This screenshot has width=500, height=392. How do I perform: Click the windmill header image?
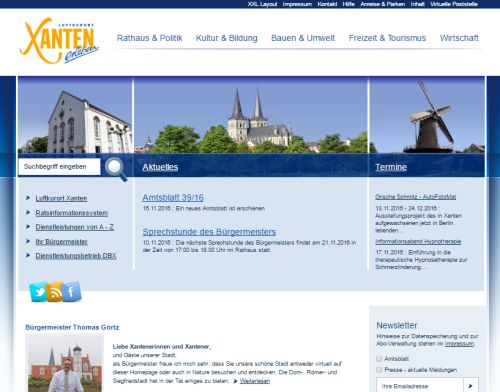click(x=427, y=115)
